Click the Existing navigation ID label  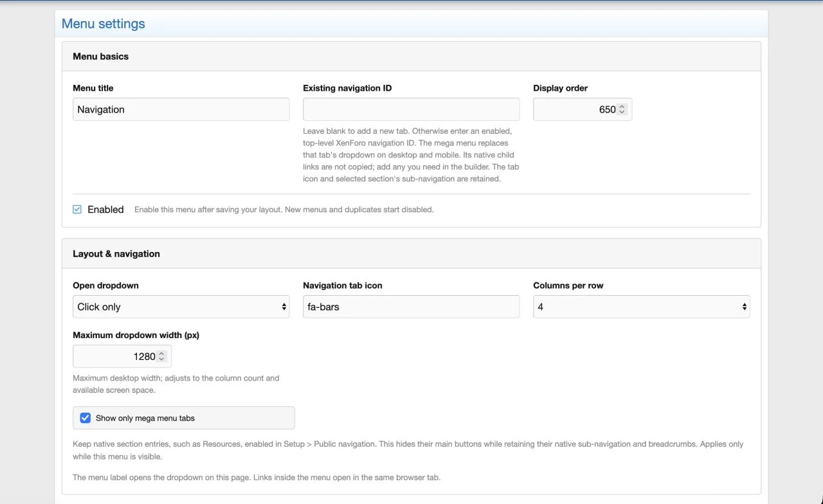click(x=347, y=88)
